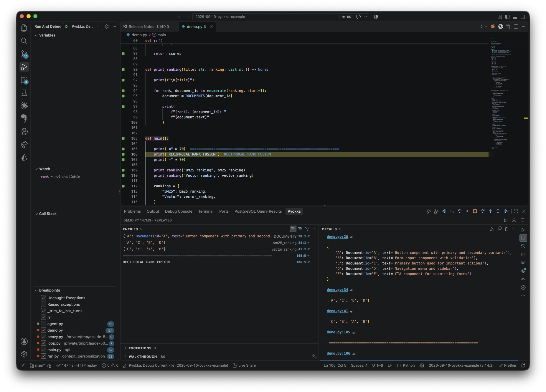Disable the demo.py breakpoint checkbox
This screenshot has height=392, width=546.
tap(44, 330)
